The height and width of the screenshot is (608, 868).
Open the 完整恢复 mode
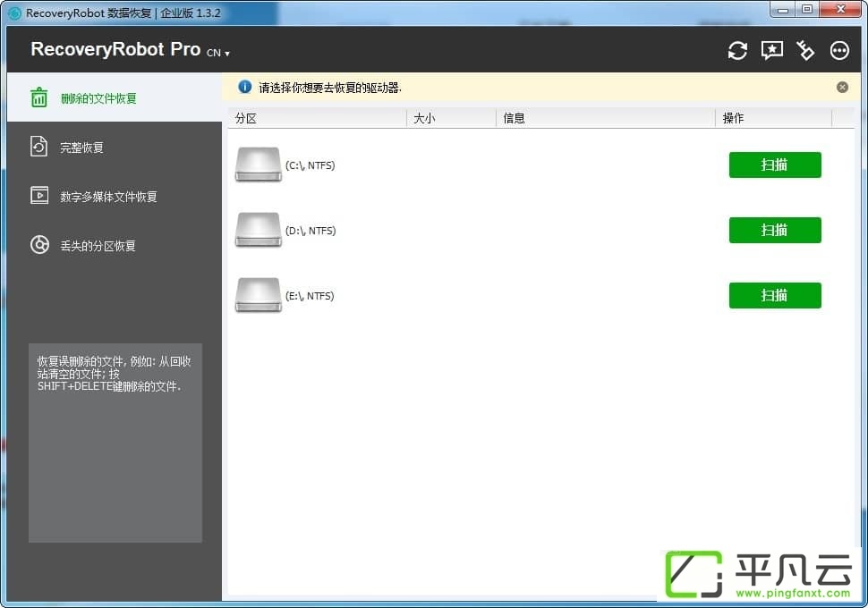(x=82, y=148)
